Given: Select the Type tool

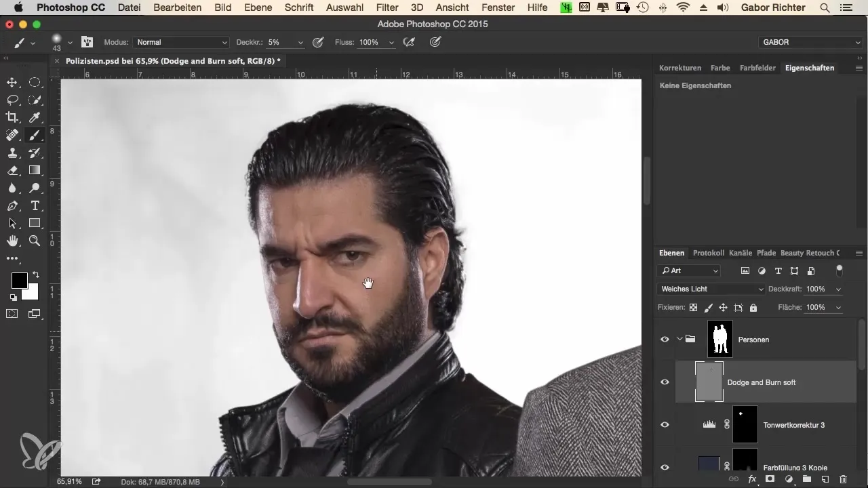Looking at the screenshot, I should pos(35,205).
